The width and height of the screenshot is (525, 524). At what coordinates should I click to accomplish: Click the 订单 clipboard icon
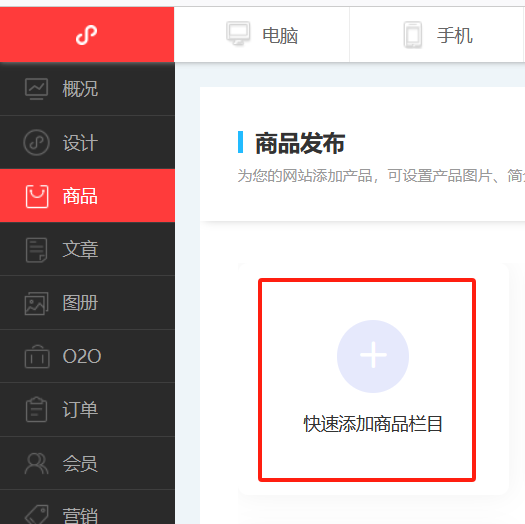pyautogui.click(x=36, y=409)
